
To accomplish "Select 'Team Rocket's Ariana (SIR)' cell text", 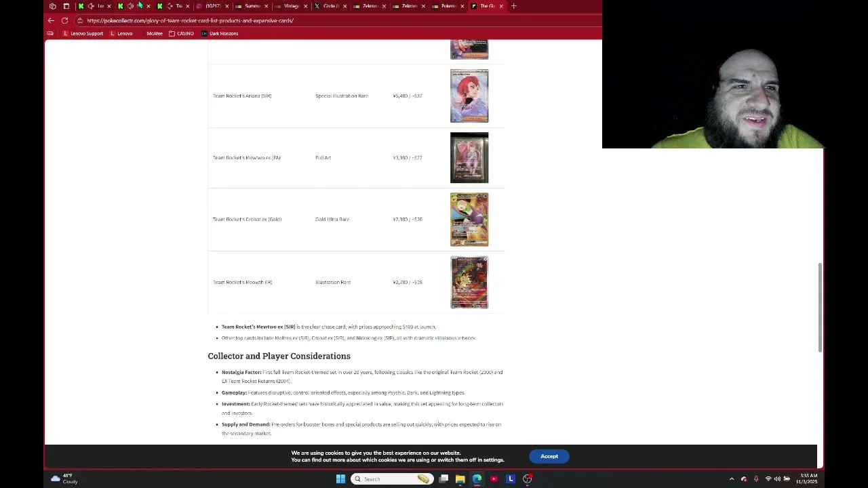I will [242, 96].
